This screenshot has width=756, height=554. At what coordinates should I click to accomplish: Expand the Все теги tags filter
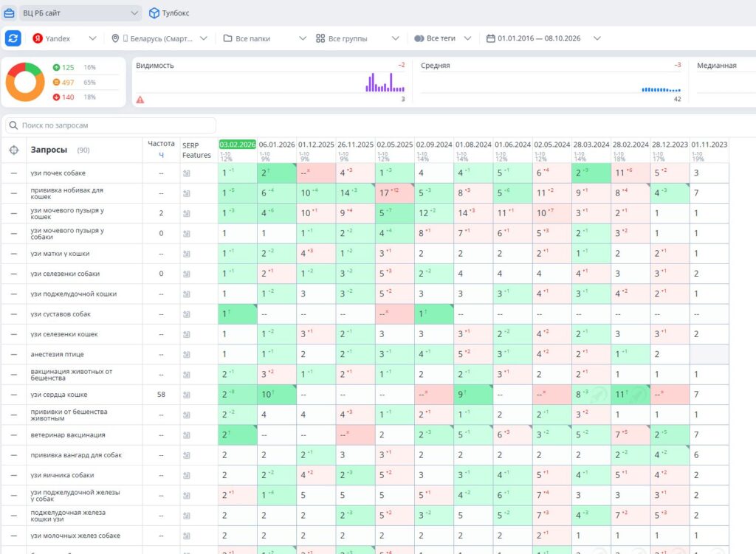[x=442, y=38]
